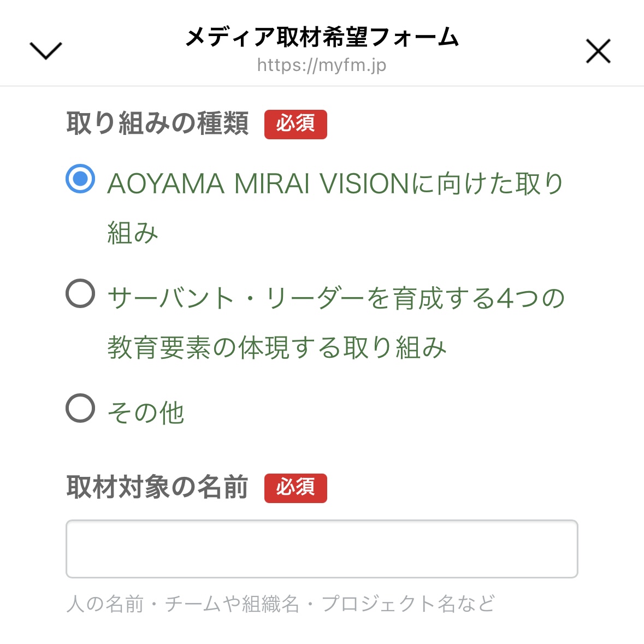
Task: Reselect the AOYAMA MIRAI VISION radio button
Action: tap(80, 178)
